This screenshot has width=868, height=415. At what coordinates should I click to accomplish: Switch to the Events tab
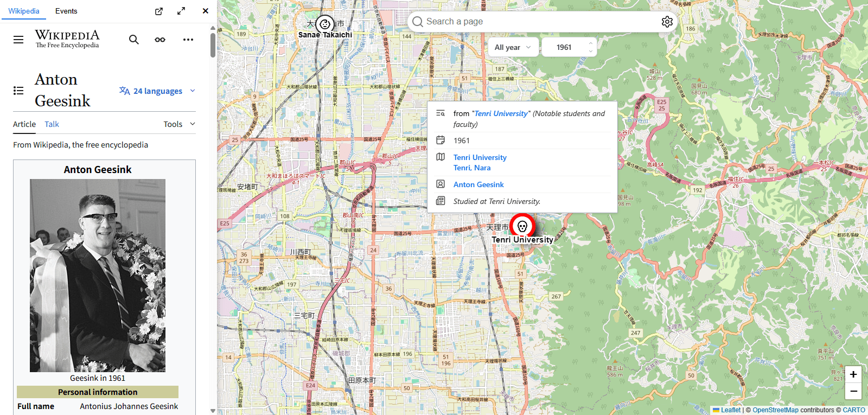coord(66,11)
